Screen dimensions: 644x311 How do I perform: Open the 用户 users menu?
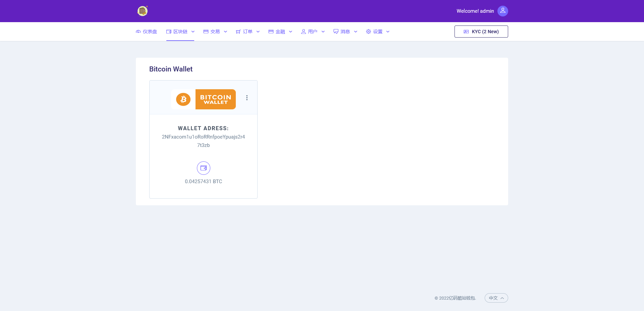(x=313, y=32)
